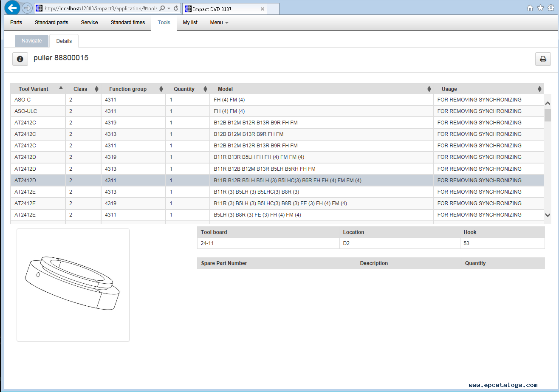Open favorites with the star icon
Screen dimensions: 559x392
click(x=540, y=8)
